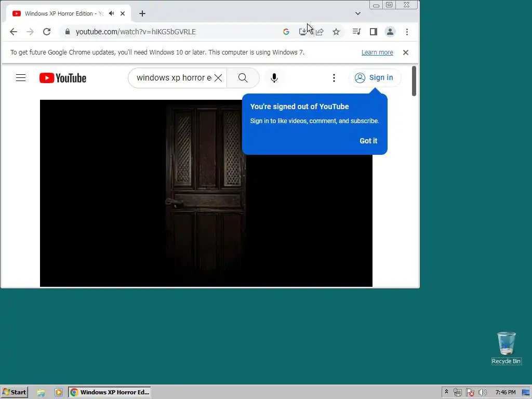Click the YouTube search text field
The image size is (532, 399).
(x=174, y=78)
